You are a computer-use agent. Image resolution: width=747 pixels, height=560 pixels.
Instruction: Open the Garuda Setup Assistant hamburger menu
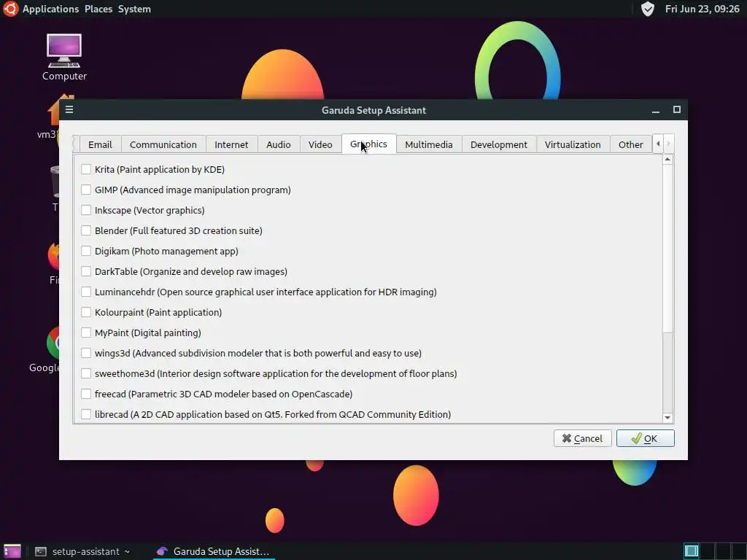click(x=69, y=109)
